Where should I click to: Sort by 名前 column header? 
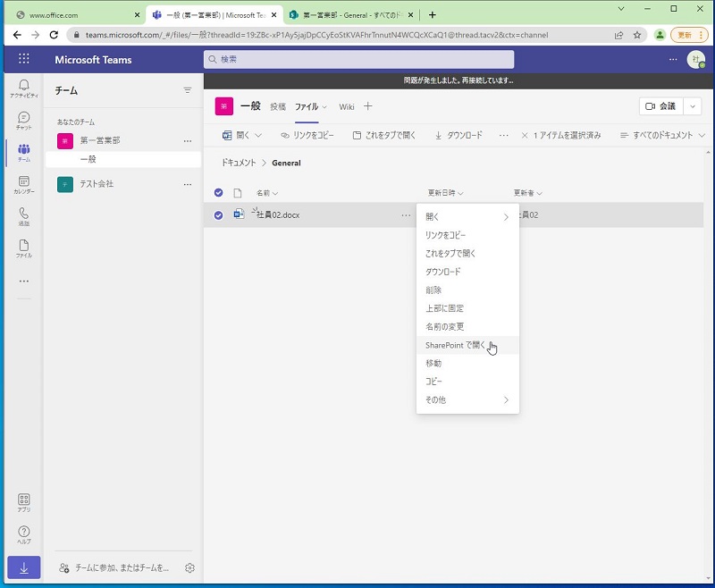pos(267,193)
